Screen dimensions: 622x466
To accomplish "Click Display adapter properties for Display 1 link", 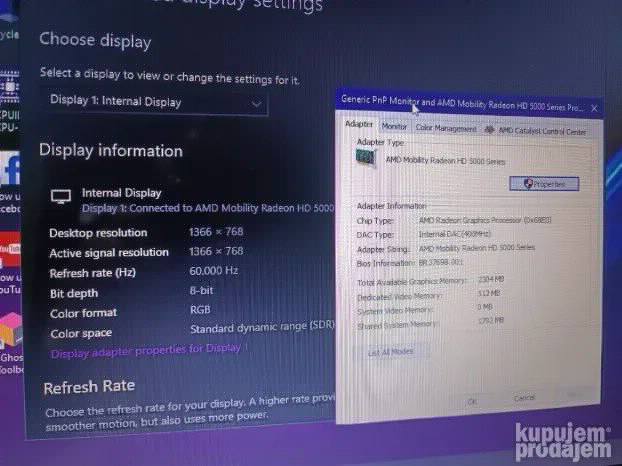I will click(149, 351).
